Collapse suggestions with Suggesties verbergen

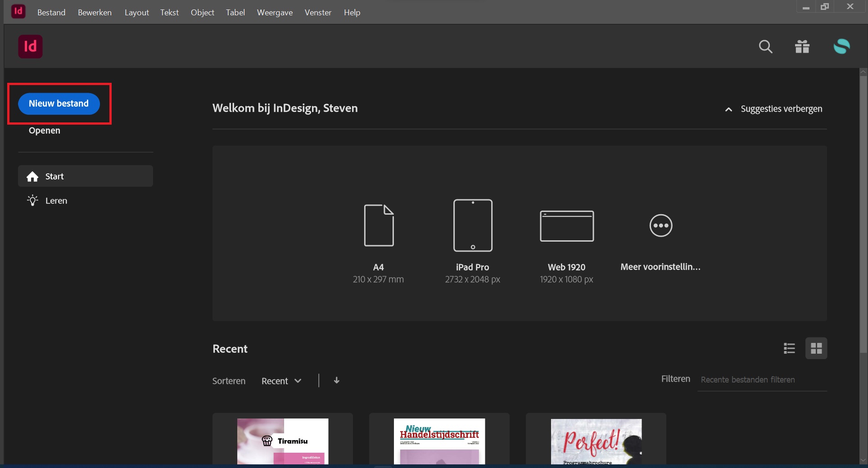pyautogui.click(x=773, y=109)
